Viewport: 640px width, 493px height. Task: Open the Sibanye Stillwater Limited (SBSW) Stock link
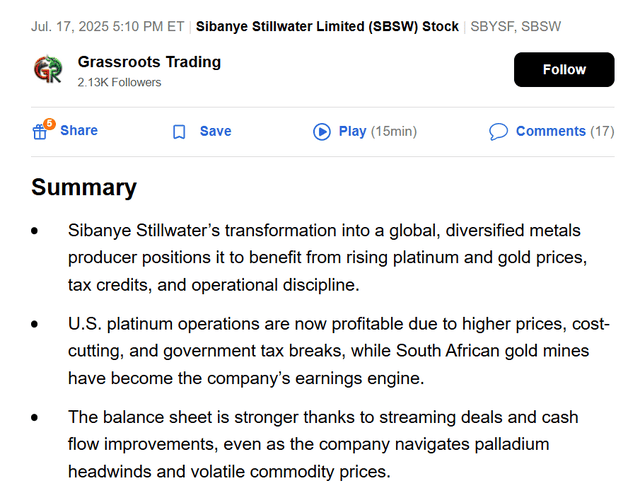click(x=327, y=26)
